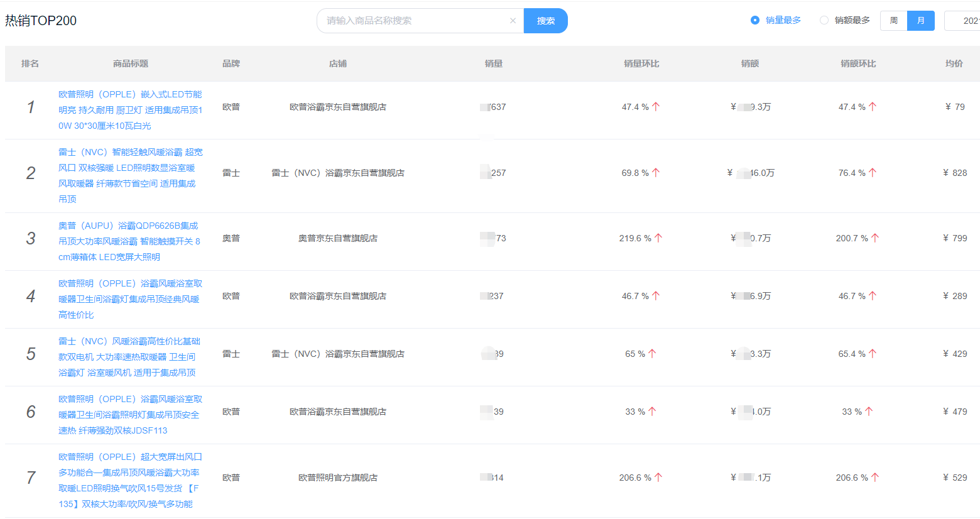980x519 pixels.
Task: Open rank 2 雷士 智能轻触风暖浴霸 link
Action: point(130,175)
